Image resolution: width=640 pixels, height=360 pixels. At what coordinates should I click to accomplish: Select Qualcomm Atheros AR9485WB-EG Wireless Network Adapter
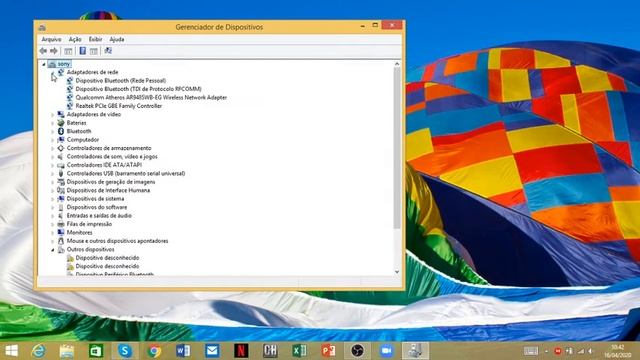tap(151, 98)
